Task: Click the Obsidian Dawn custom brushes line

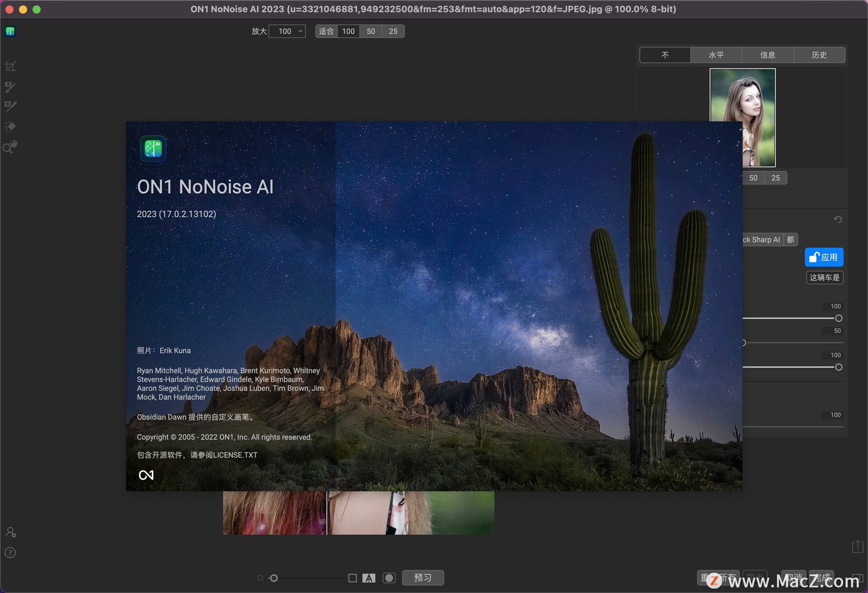Action: click(197, 417)
